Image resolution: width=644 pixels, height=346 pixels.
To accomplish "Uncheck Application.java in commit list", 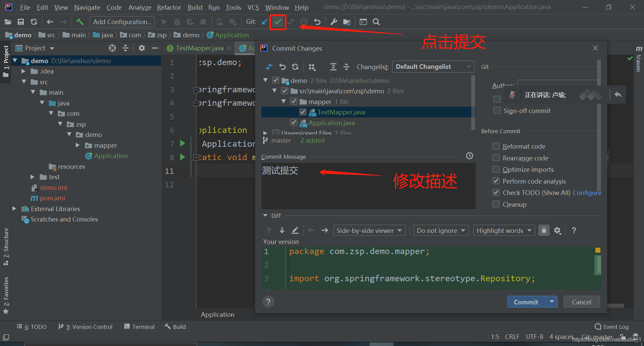I will coord(294,122).
